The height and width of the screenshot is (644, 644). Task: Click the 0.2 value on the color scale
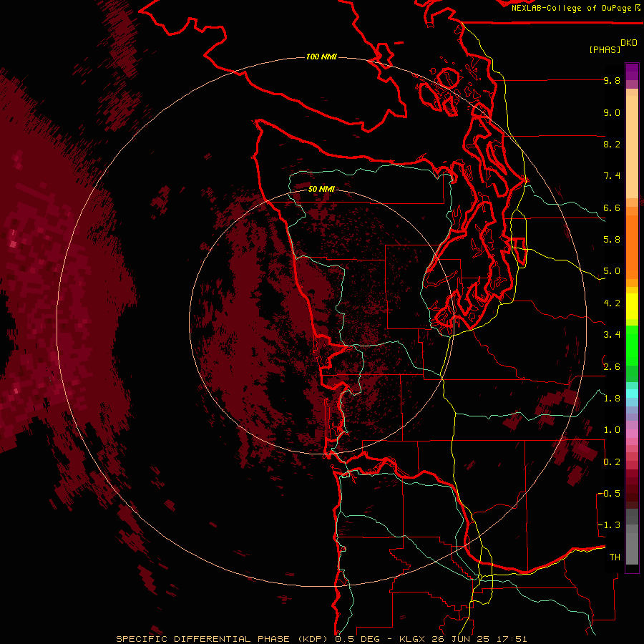click(612, 462)
